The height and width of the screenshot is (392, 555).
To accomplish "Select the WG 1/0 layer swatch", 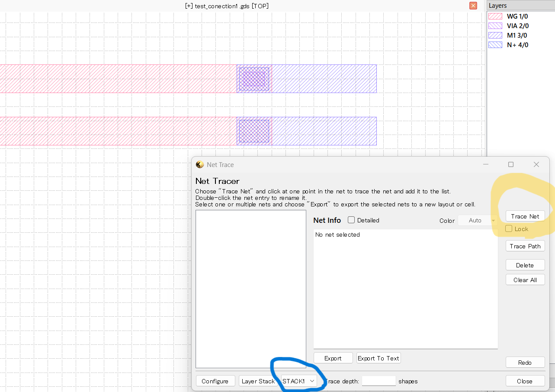I will (495, 16).
